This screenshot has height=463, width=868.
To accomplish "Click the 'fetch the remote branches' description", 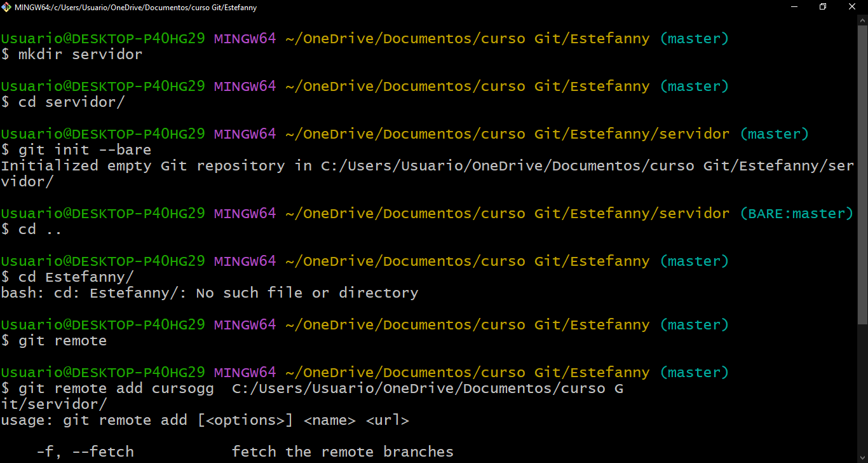I will (x=342, y=452).
